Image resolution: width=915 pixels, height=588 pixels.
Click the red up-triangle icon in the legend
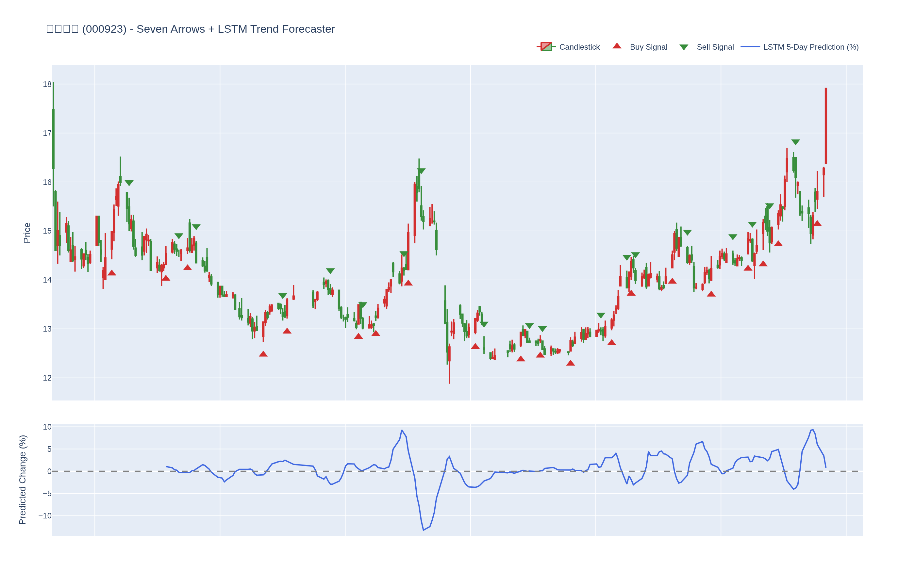click(617, 46)
